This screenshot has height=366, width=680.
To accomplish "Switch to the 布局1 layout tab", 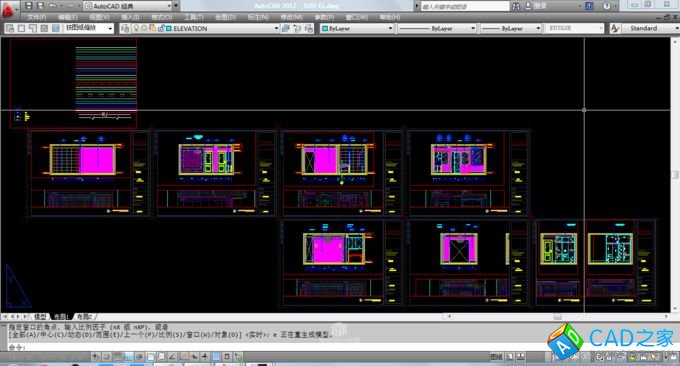I will click(x=62, y=317).
